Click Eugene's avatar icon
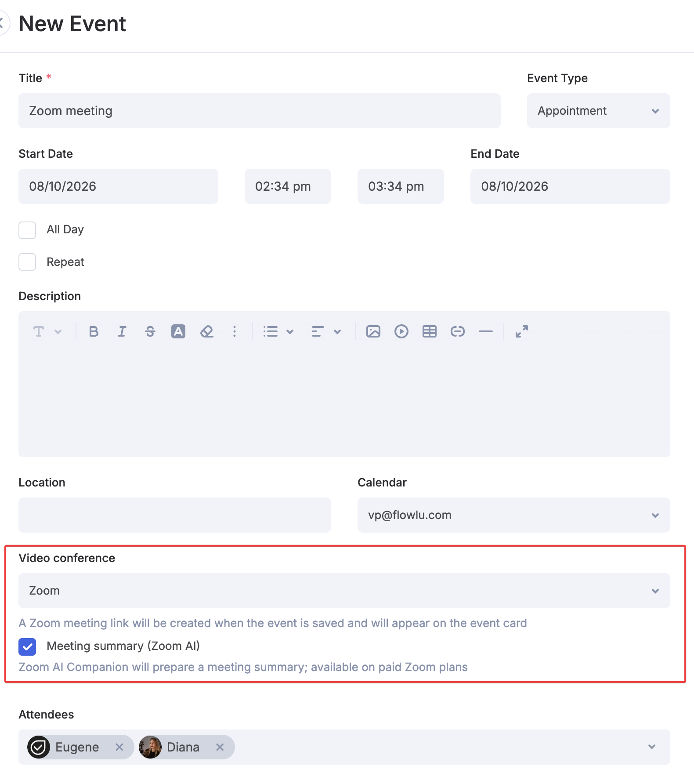The image size is (694, 784). coord(39,747)
